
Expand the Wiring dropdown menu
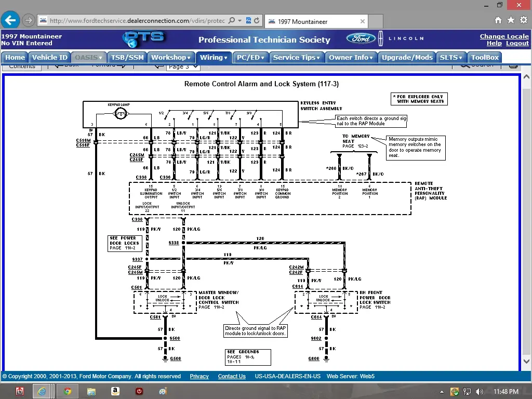click(214, 57)
